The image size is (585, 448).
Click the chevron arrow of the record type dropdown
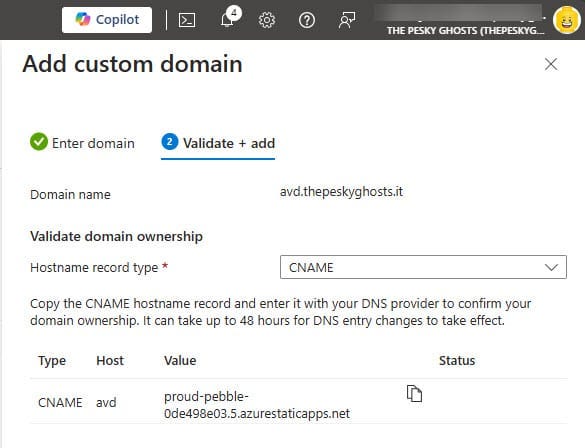551,267
